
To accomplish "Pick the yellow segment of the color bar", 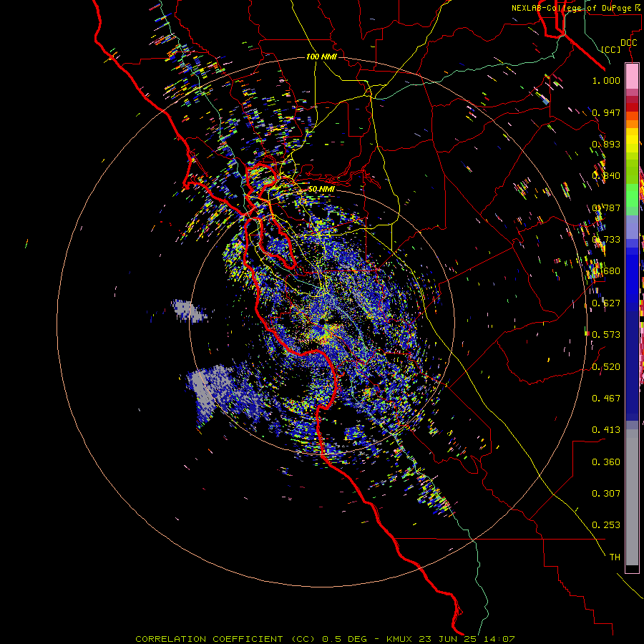I will click(632, 140).
